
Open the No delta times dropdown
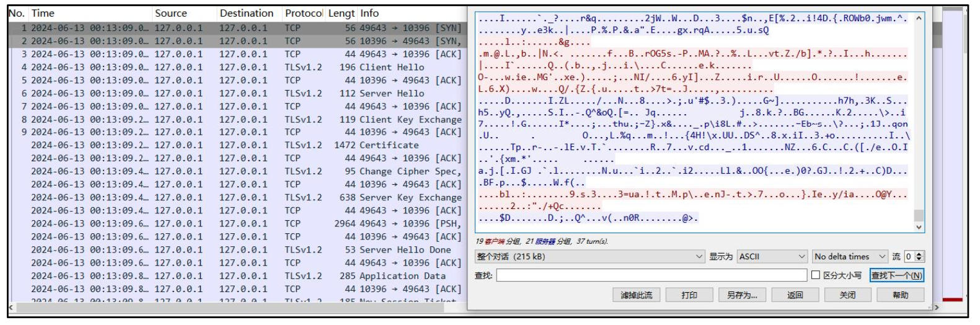[x=850, y=257]
